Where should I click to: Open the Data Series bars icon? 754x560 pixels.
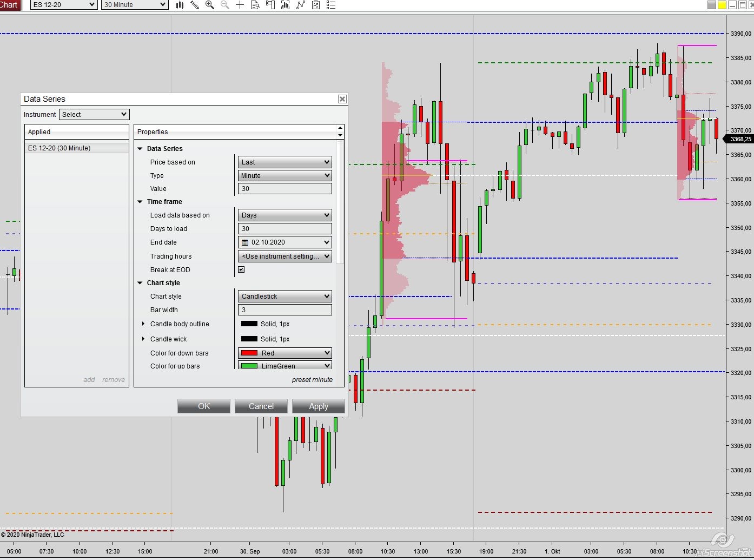pyautogui.click(x=286, y=5)
